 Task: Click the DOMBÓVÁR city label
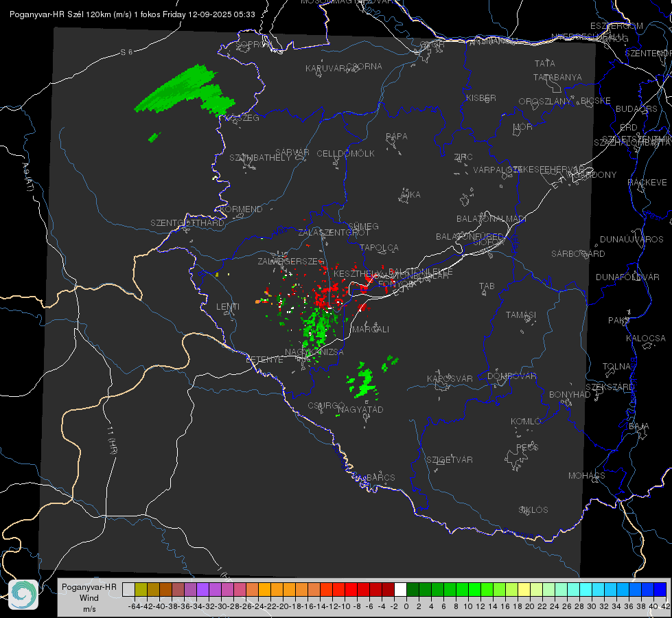[511, 376]
